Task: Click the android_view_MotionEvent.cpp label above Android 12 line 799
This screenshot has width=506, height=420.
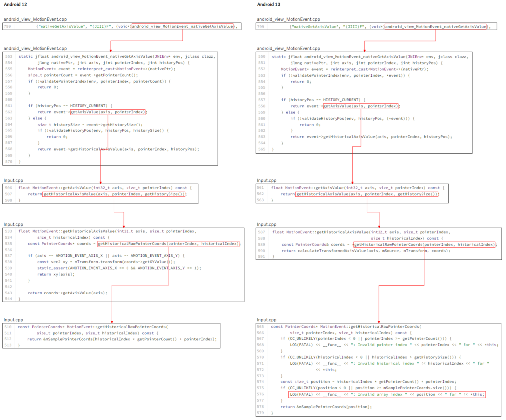Action: (35, 19)
